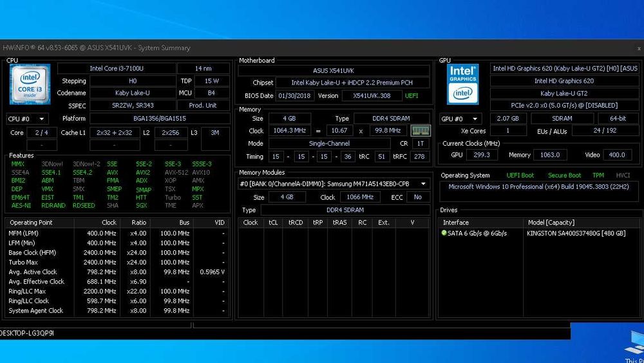The image size is (644, 363).
Task: Click the Intel Graphics GPU logo
Action: tap(462, 84)
